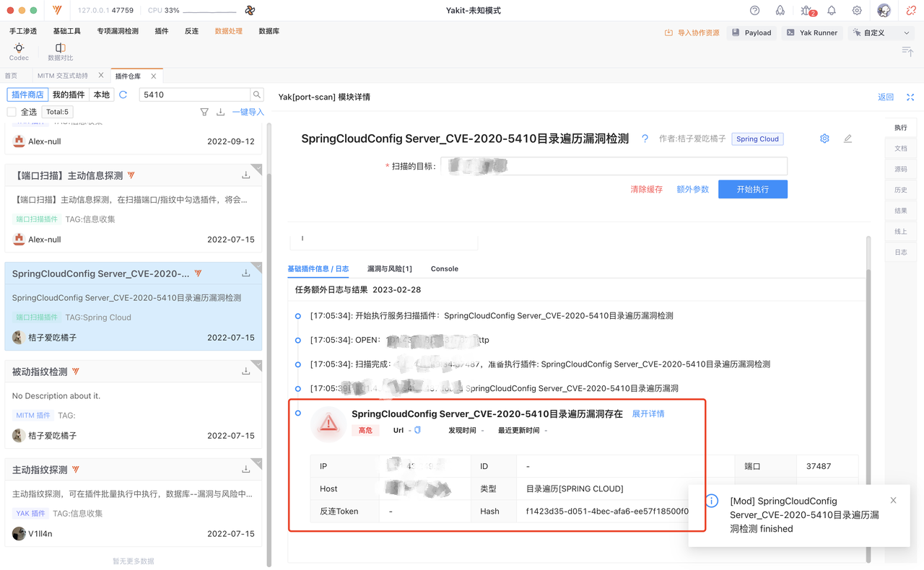
Task: Copy the vulnerability Url
Action: (417, 430)
